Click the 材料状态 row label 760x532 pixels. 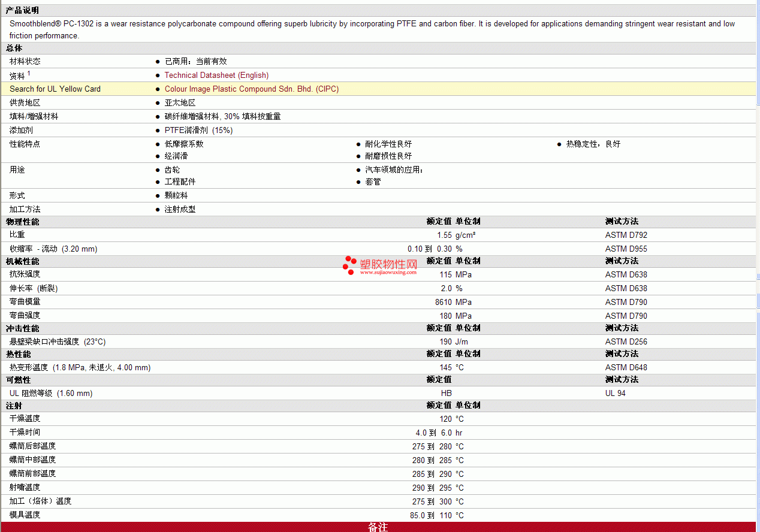pyautogui.click(x=25, y=61)
